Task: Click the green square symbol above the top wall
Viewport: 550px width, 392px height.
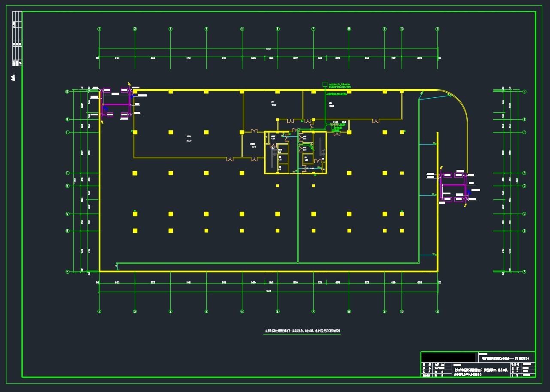Action: [x=325, y=84]
